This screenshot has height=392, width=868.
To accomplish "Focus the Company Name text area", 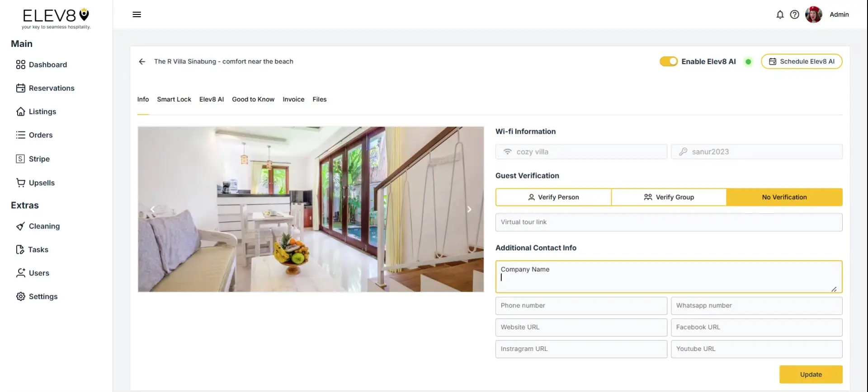I will (x=669, y=276).
